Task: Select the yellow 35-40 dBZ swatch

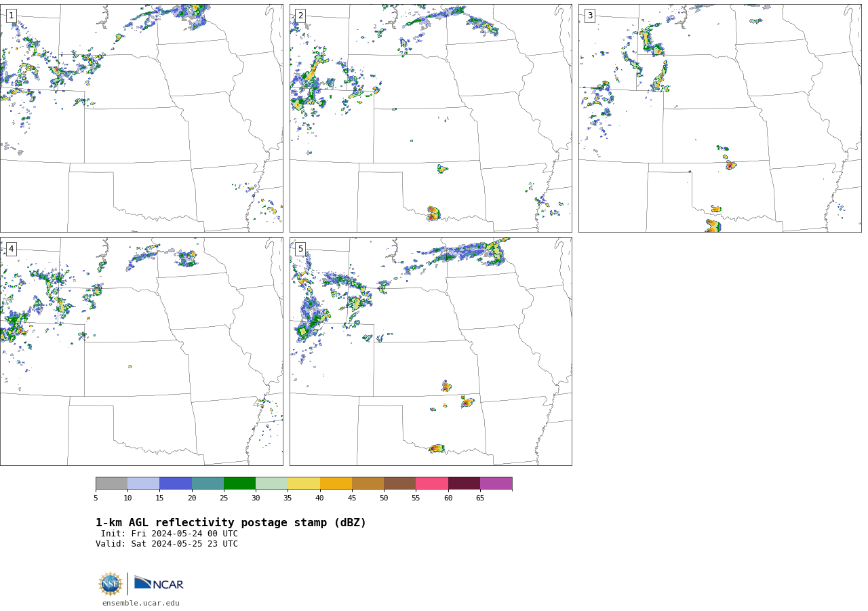Action: (304, 483)
